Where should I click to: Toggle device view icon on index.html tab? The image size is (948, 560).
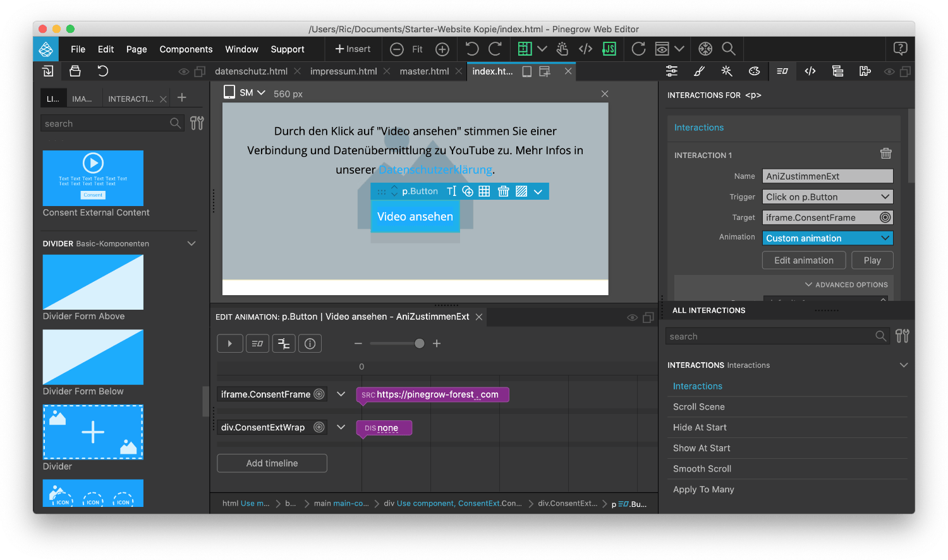click(x=527, y=71)
